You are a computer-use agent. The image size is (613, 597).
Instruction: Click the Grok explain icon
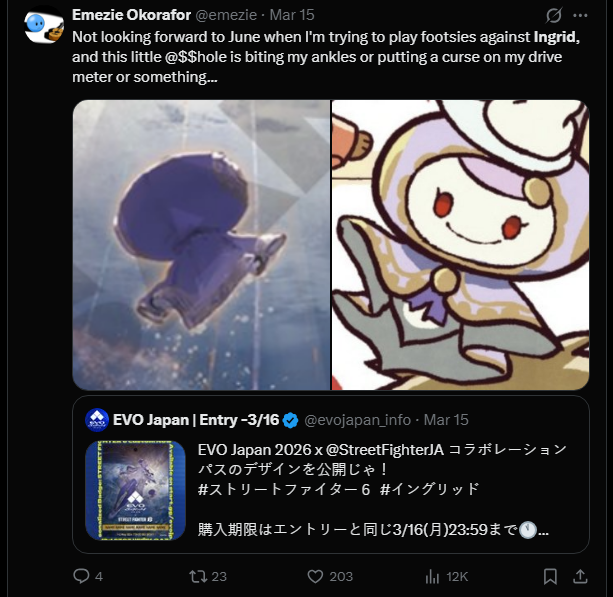[554, 15]
